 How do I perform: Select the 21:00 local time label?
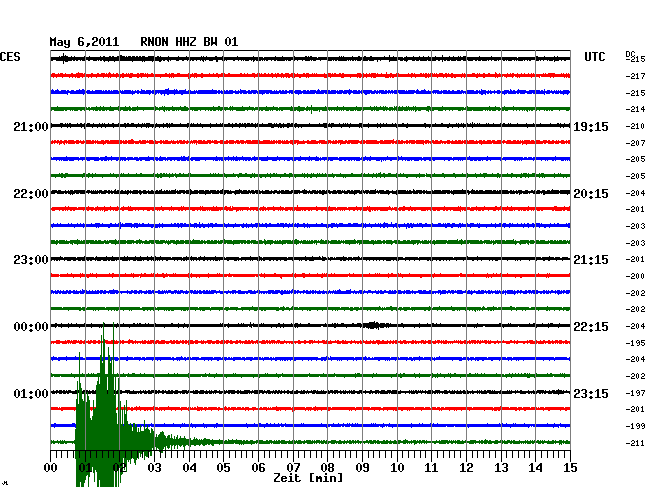[31, 127]
